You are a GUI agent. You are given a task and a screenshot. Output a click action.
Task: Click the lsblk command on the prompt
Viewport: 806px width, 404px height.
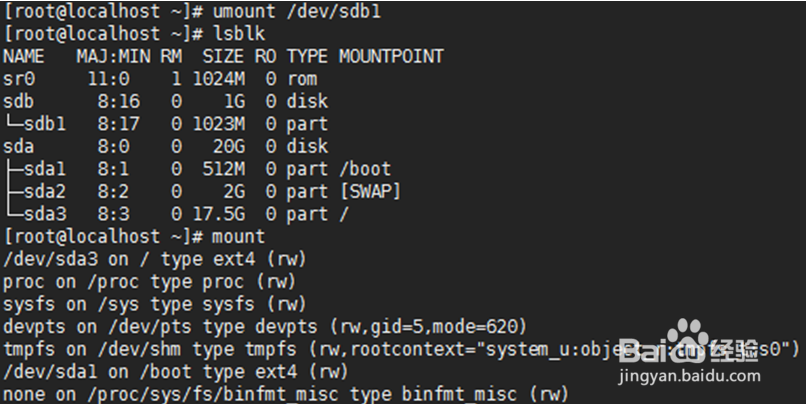(236, 34)
